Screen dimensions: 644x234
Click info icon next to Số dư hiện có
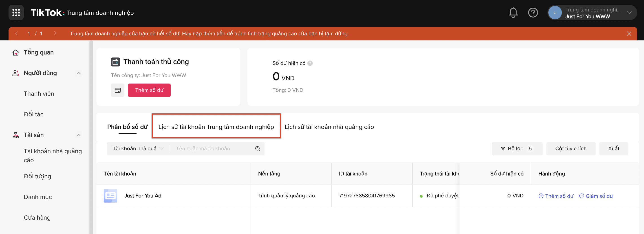point(310,63)
